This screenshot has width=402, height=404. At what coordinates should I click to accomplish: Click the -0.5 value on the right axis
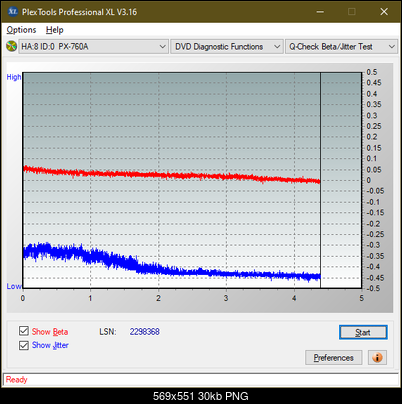pyautogui.click(x=373, y=288)
